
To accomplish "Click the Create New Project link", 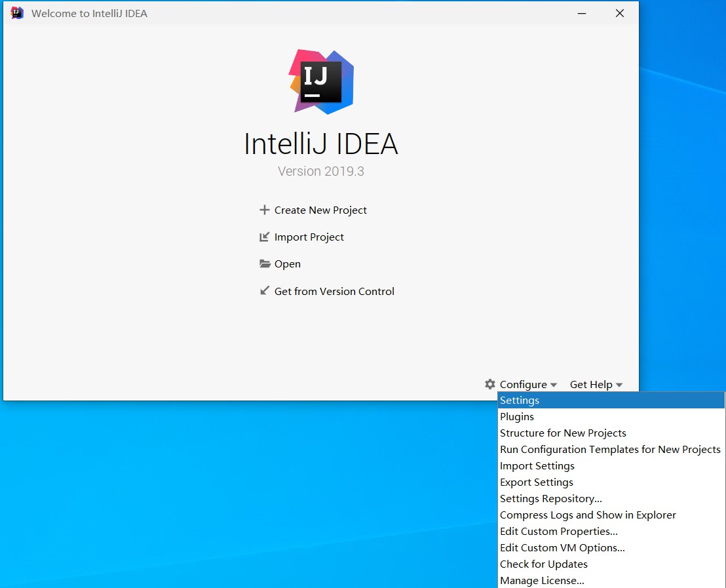I will coord(320,210).
